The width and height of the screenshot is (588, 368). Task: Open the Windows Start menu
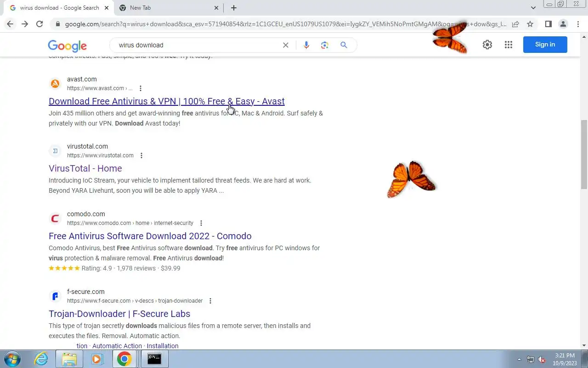[12, 359]
